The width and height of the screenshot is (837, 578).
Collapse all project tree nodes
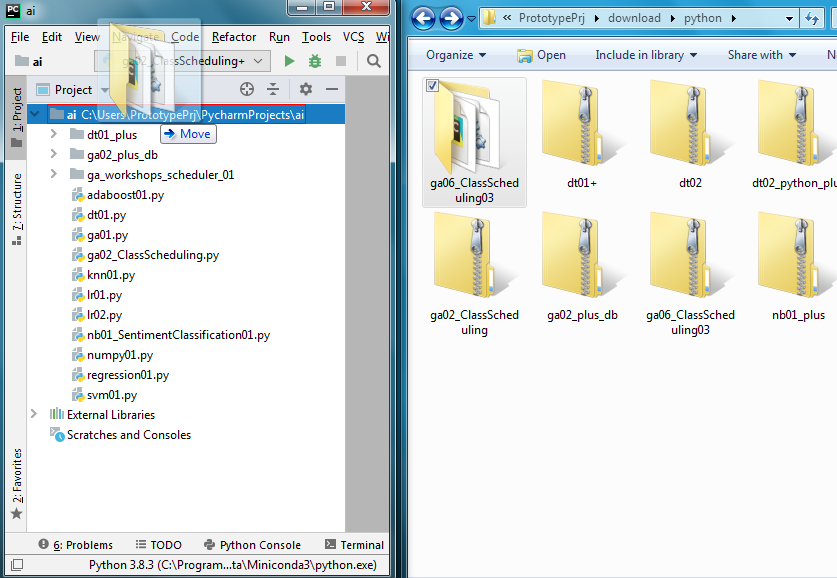pyautogui.click(x=272, y=89)
